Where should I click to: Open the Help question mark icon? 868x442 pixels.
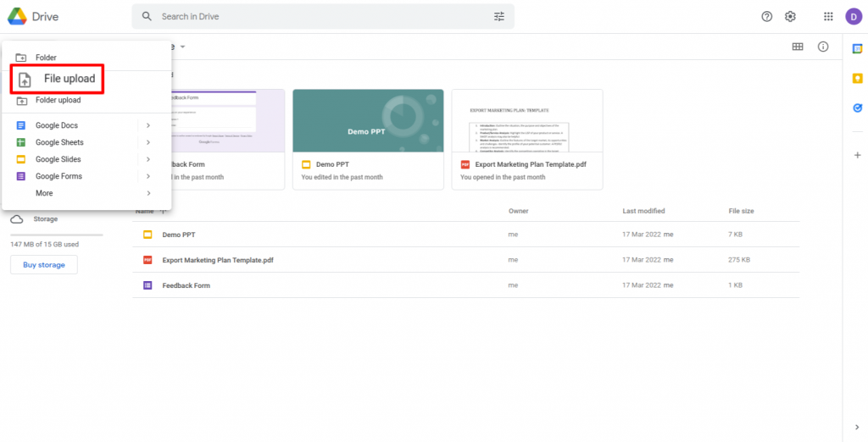pos(767,16)
